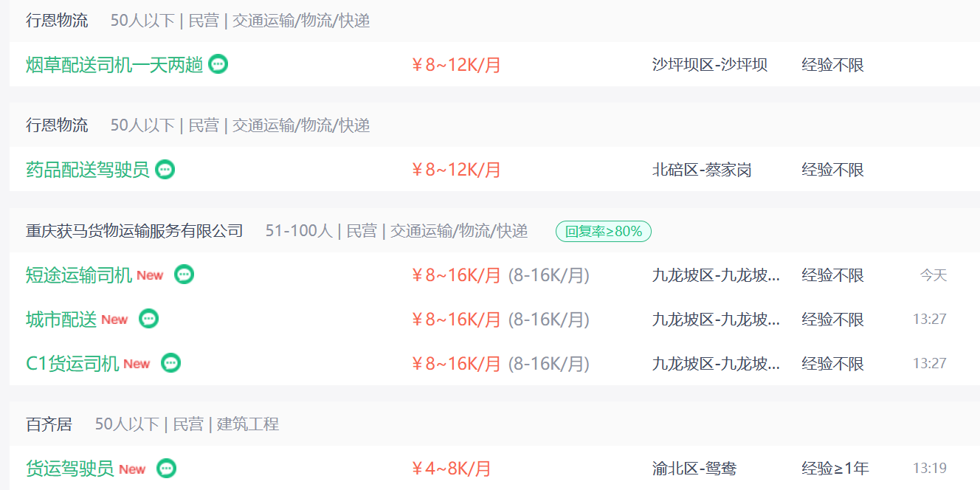Image resolution: width=980 pixels, height=490 pixels.
Task: Open company 重庆获马货物运输服务有限公司
Action: 134,231
